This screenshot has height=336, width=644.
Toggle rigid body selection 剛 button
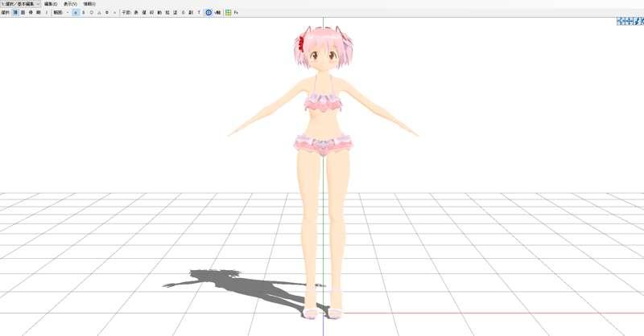click(x=38, y=12)
